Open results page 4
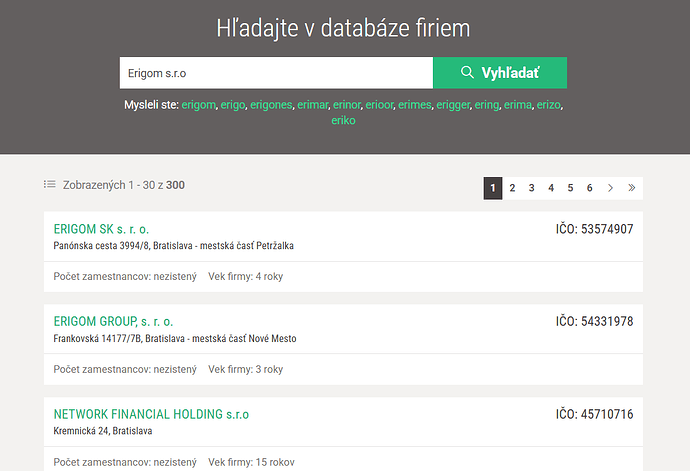The width and height of the screenshot is (690, 471). 551,188
